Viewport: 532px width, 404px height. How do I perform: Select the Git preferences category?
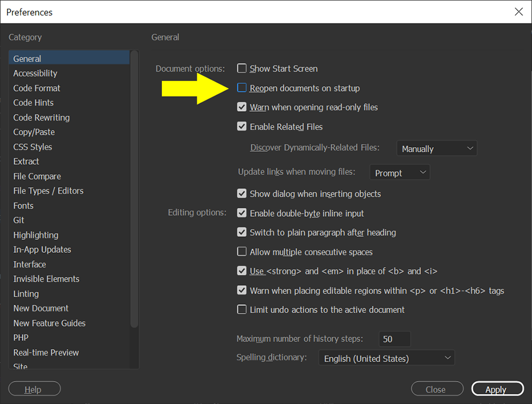click(19, 220)
